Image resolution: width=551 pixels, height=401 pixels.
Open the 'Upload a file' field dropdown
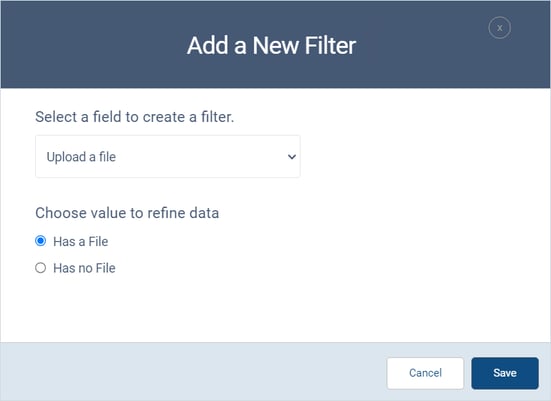point(168,156)
